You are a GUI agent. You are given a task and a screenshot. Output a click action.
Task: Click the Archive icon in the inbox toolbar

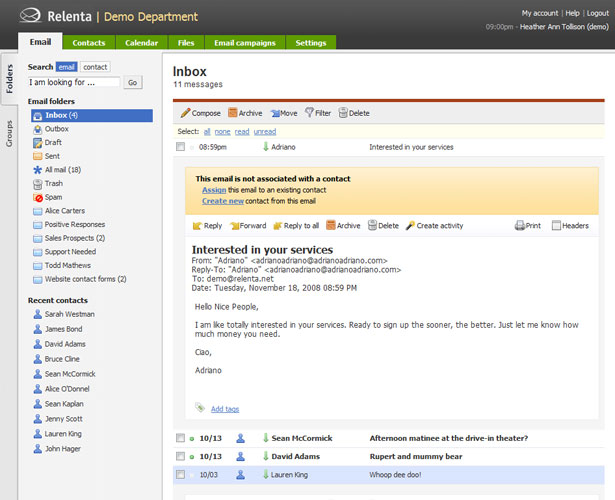click(x=233, y=113)
